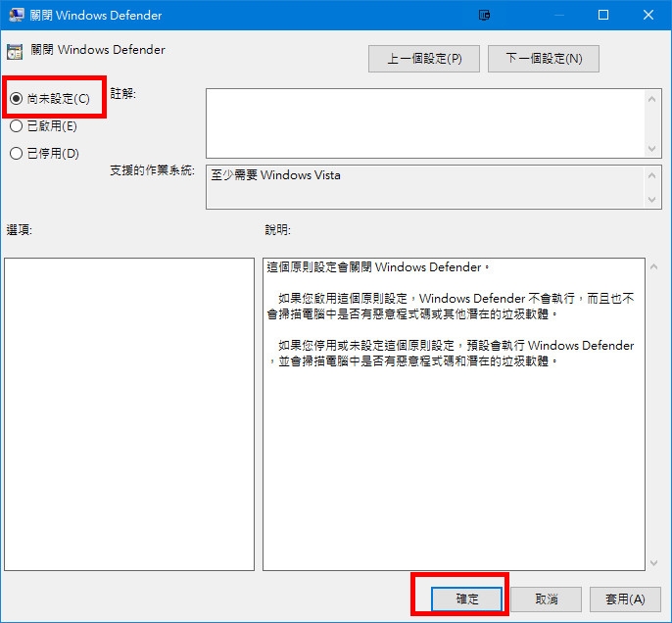Screen dimensions: 672x623
Task: Click the empty 選項 options pane
Action: pos(129,414)
